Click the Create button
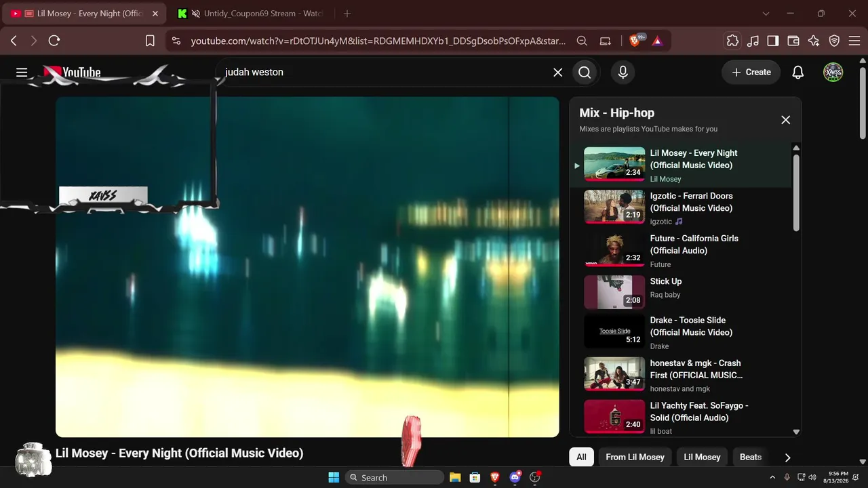The image size is (868, 488). (x=751, y=73)
